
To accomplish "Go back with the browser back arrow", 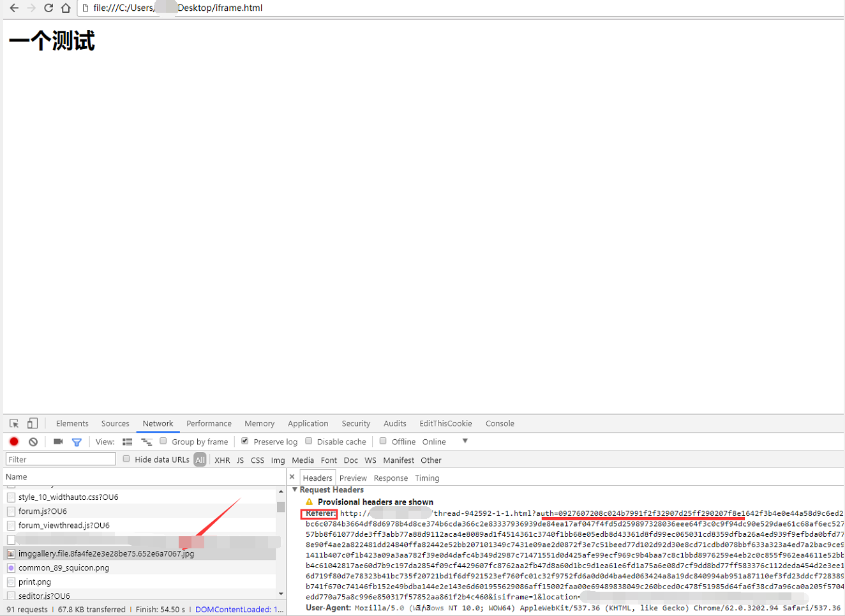I will pos(14,8).
